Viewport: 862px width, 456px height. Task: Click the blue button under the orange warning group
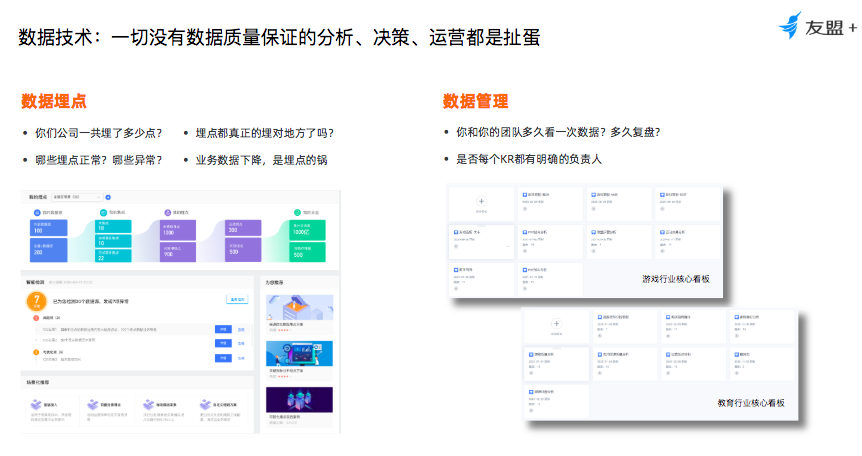(223, 358)
